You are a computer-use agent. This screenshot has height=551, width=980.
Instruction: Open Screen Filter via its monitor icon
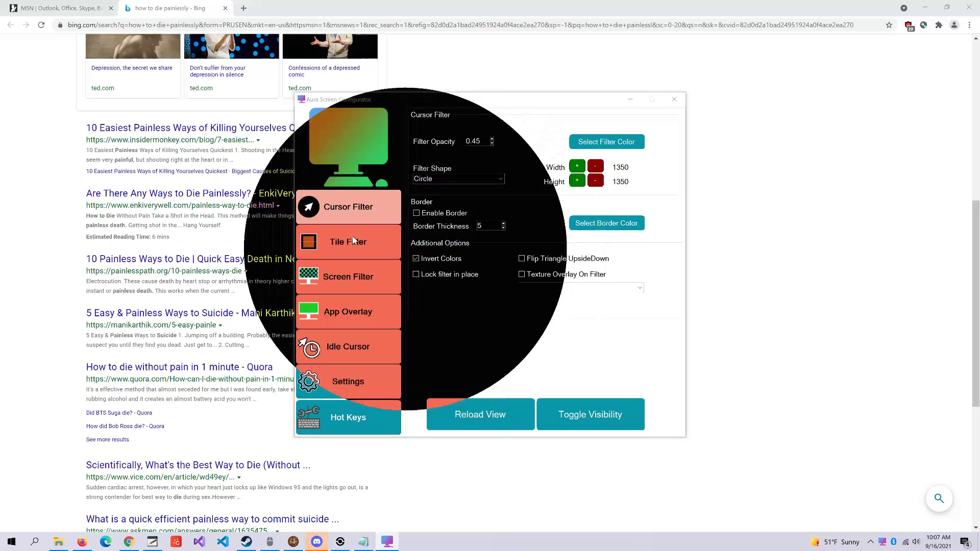(x=309, y=276)
